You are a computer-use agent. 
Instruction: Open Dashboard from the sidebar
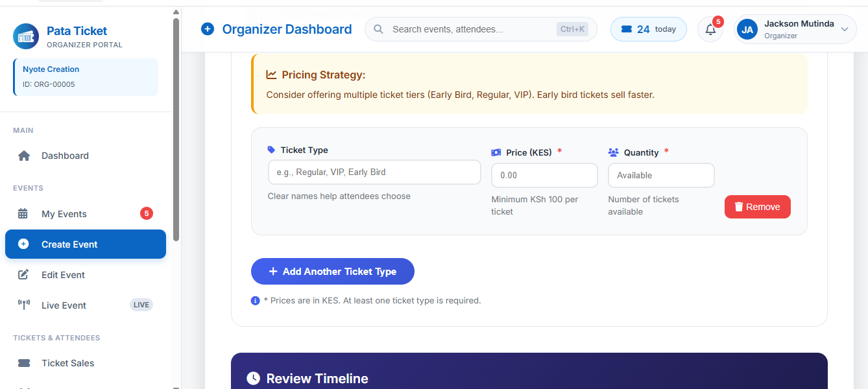(65, 156)
